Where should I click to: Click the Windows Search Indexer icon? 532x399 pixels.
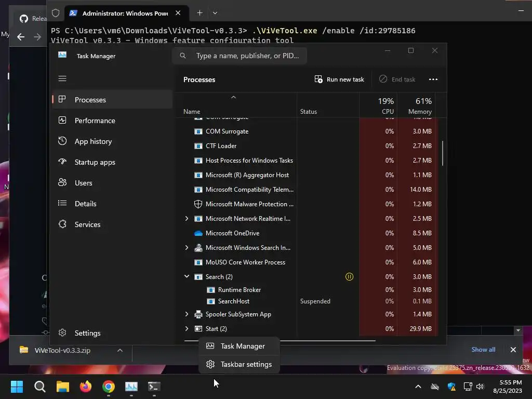(198, 248)
